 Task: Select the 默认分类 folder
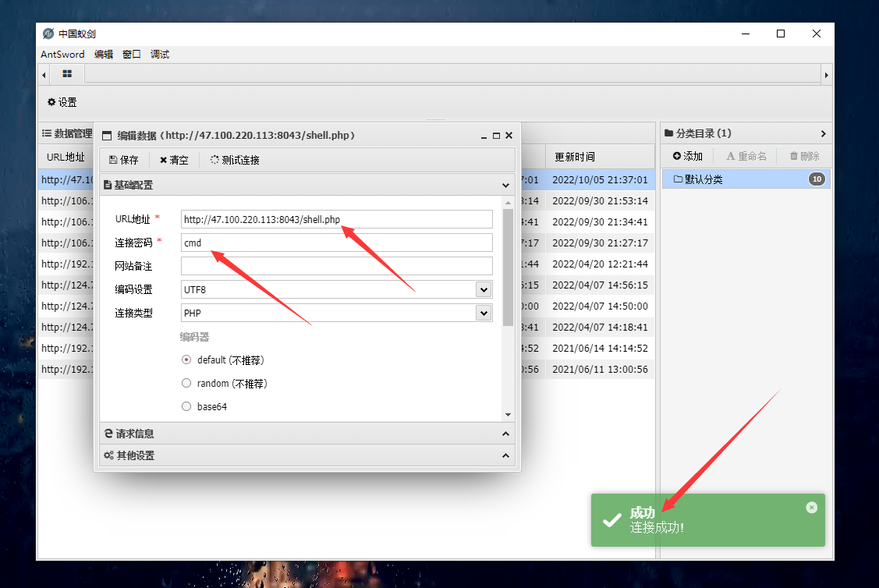point(746,179)
